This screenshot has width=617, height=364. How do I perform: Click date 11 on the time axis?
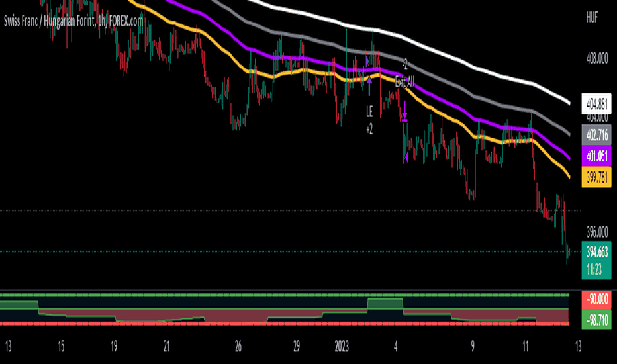pyautogui.click(x=526, y=347)
